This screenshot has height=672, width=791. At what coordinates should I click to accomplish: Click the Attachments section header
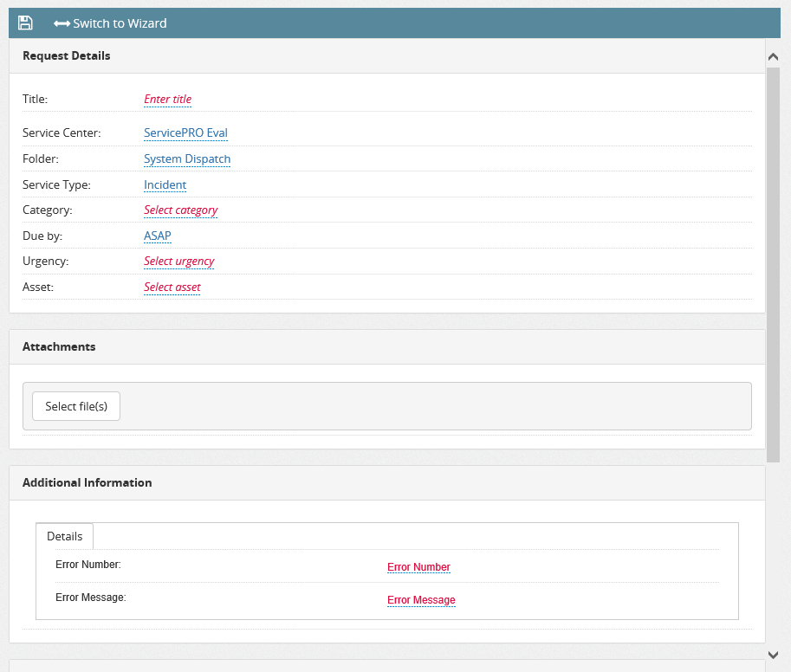click(59, 346)
